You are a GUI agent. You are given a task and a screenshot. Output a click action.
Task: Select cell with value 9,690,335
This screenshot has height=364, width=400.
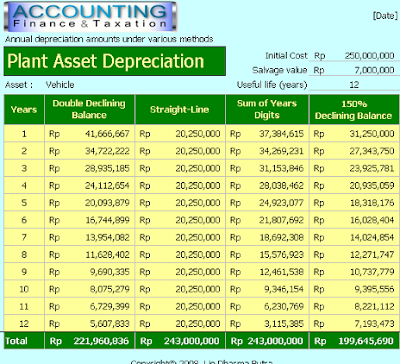(x=89, y=272)
